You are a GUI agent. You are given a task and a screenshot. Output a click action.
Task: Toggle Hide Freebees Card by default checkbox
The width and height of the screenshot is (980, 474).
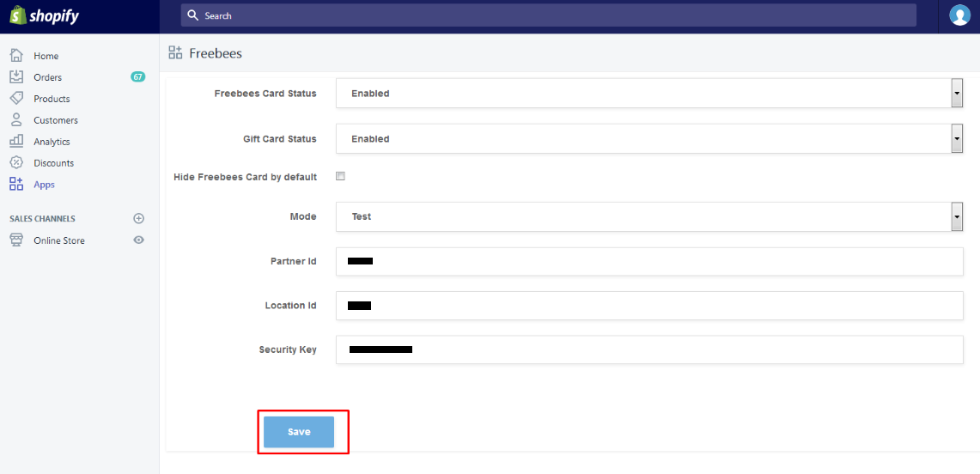(x=341, y=176)
